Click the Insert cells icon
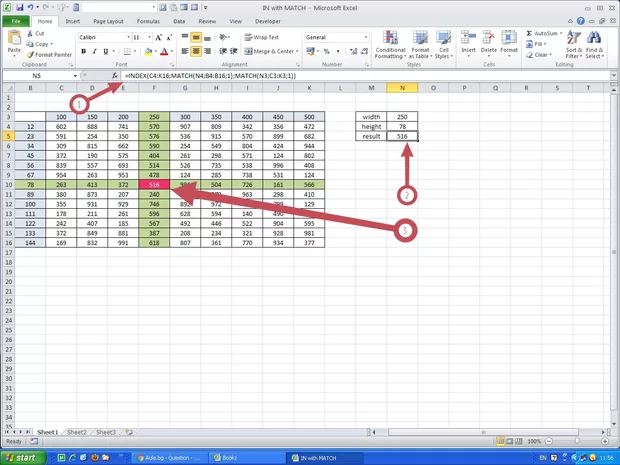The image size is (620, 465). 468,38
